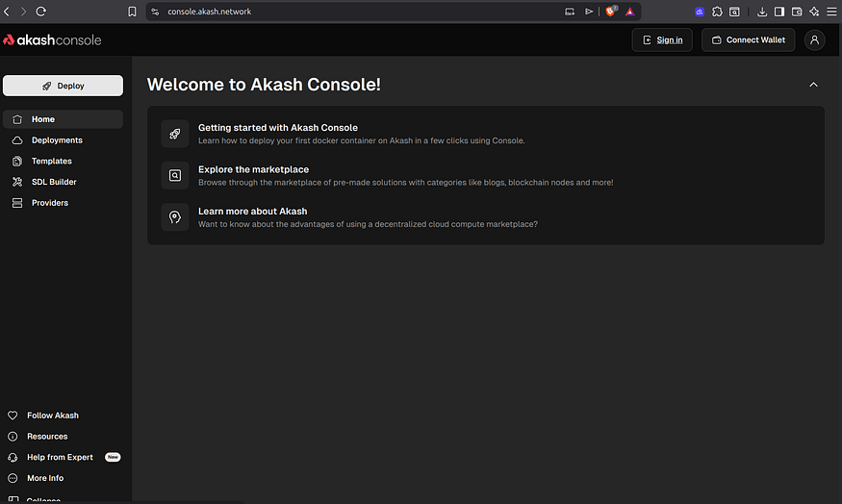The image size is (842, 504).
Task: Click the Akash Console logo
Action: tap(52, 39)
